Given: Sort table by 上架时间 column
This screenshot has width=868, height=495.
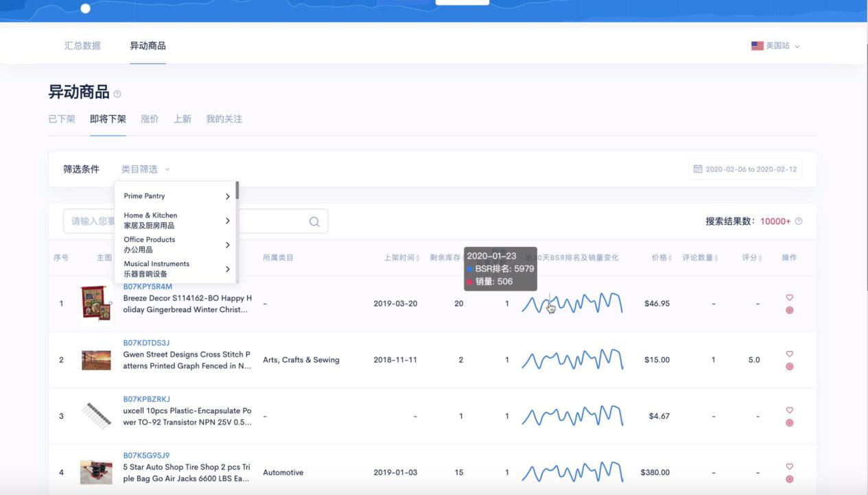Looking at the screenshot, I should point(401,258).
